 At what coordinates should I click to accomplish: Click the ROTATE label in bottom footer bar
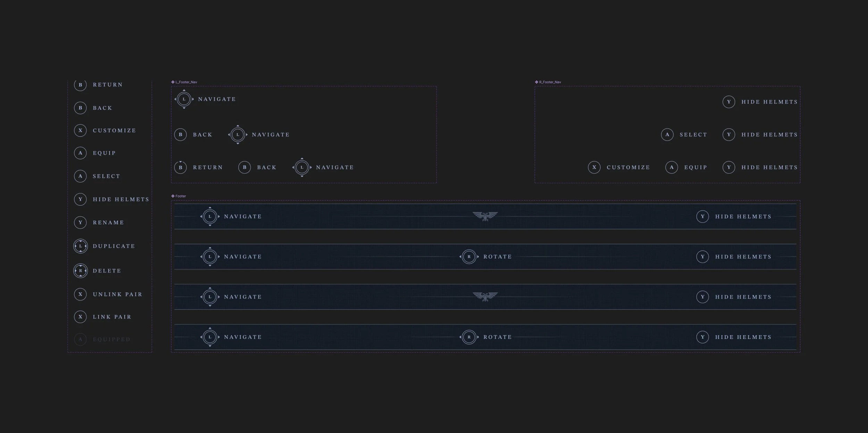[498, 337]
